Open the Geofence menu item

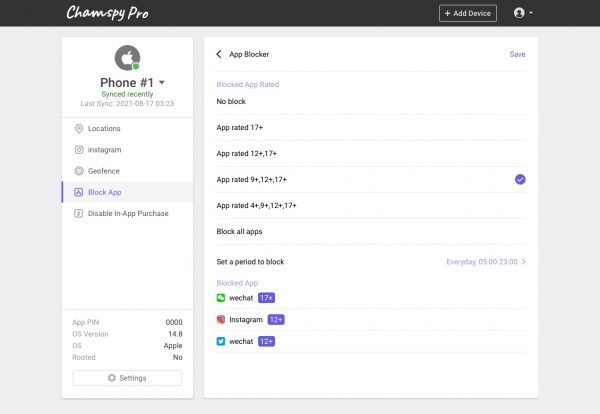(x=127, y=171)
